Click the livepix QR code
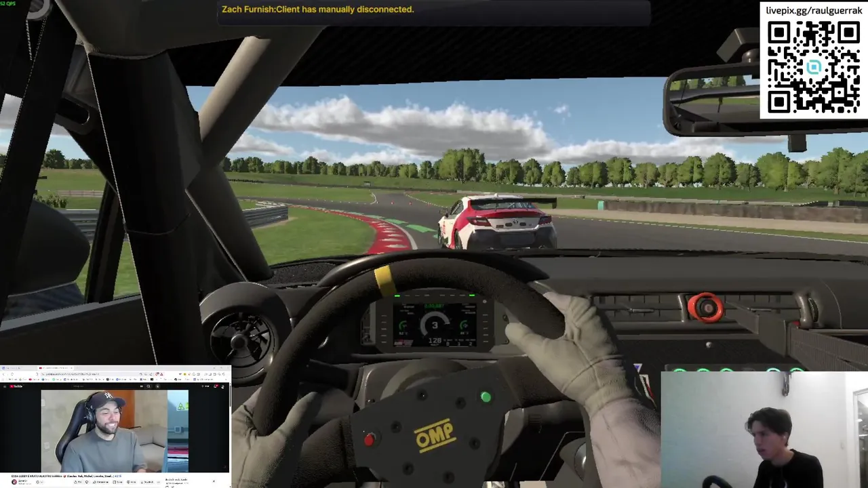Screen dimensions: 868x488 tap(813, 67)
